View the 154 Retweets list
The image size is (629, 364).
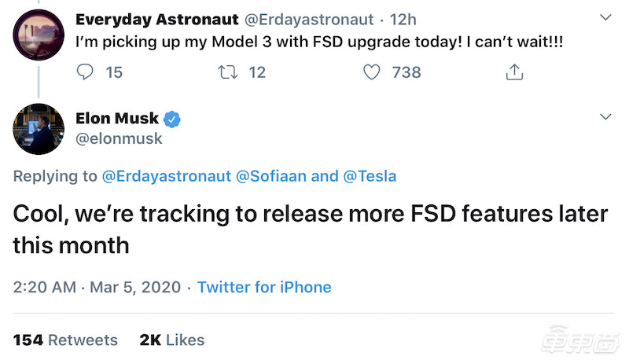click(65, 340)
